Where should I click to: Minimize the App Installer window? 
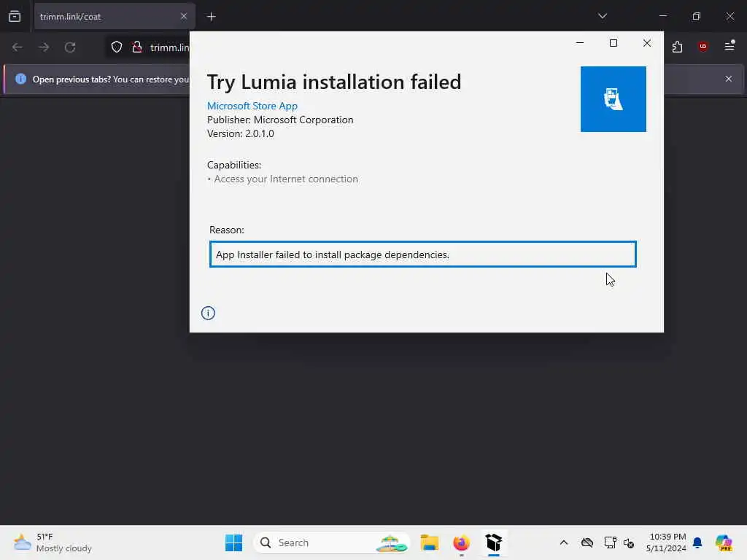[x=580, y=43]
